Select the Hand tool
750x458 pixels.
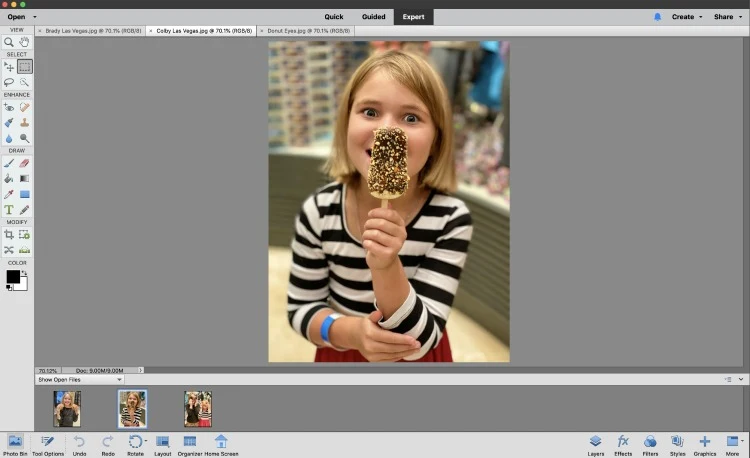24,43
